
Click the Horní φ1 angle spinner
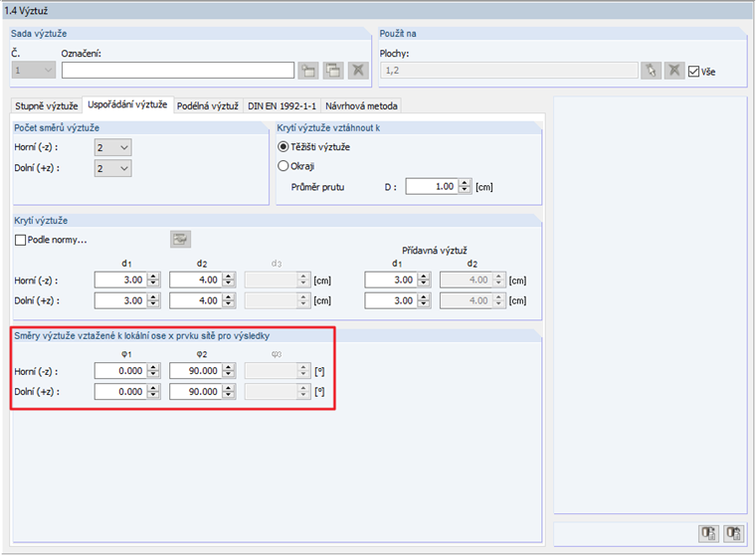coord(153,371)
